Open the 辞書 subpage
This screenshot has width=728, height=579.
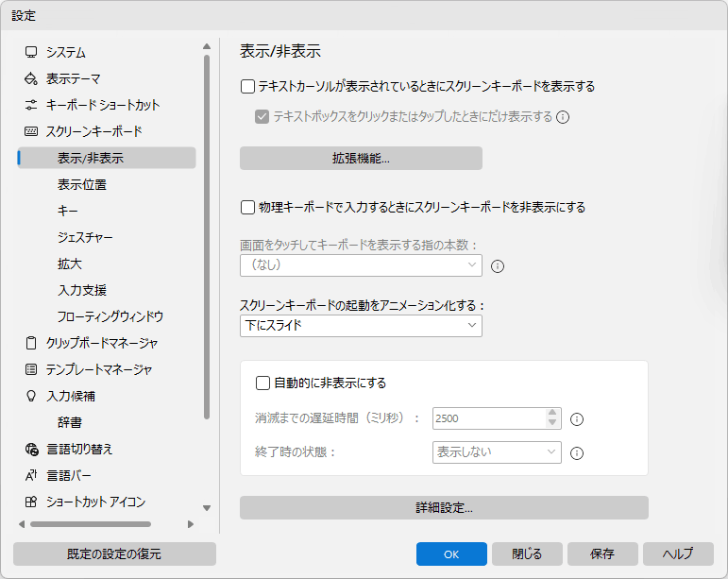coord(70,422)
